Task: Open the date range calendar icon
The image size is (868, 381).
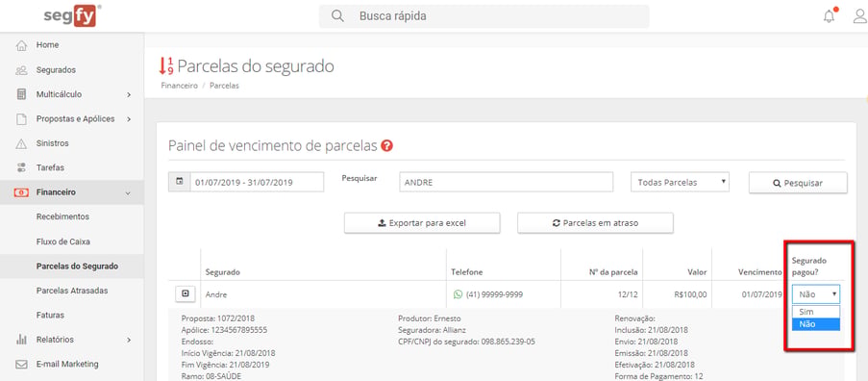Action: click(180, 182)
